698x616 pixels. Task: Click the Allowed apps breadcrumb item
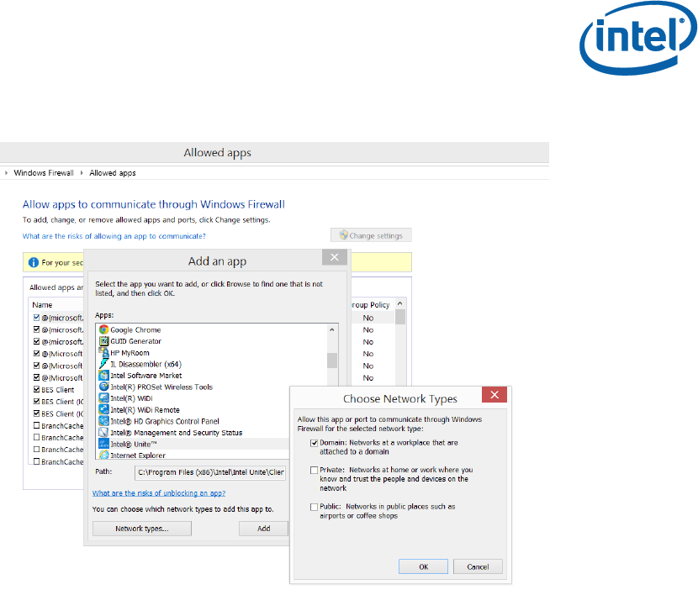(113, 173)
